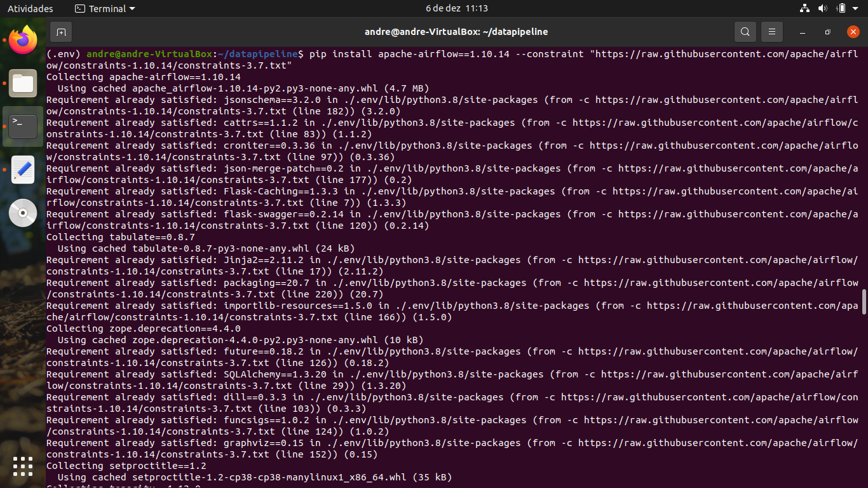Open a new terminal tab button
868x488 pixels.
(61, 32)
